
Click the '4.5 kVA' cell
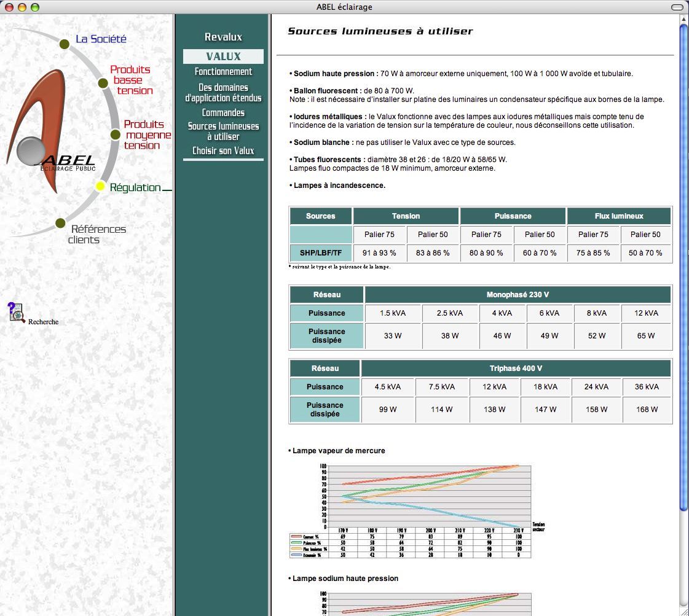[x=388, y=387]
